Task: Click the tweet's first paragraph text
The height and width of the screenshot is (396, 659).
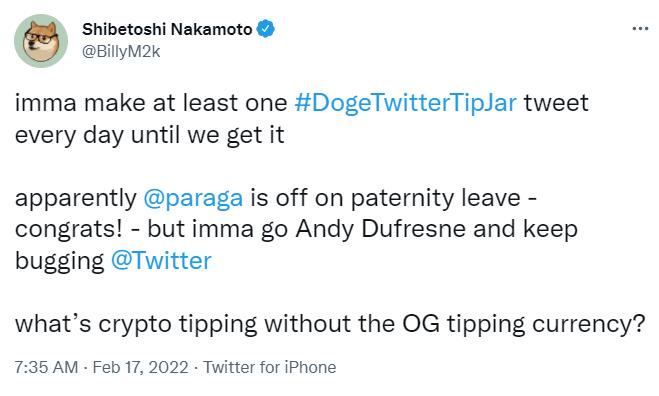Action: click(301, 119)
